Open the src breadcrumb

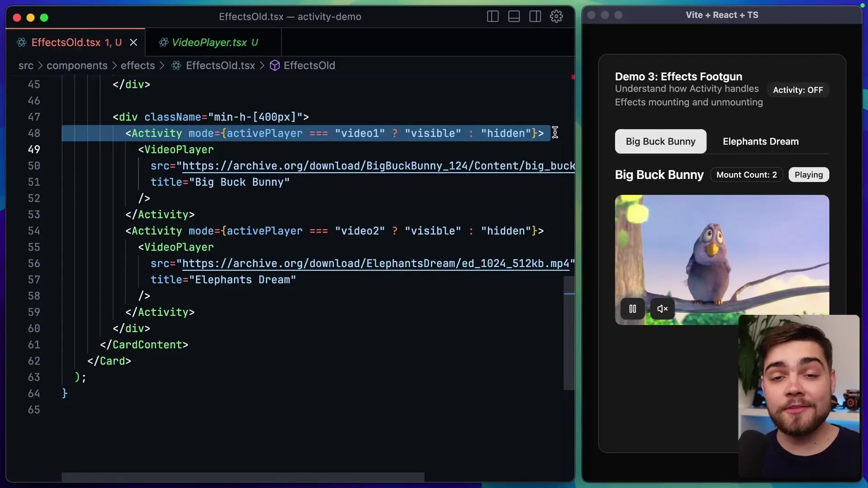click(x=26, y=66)
